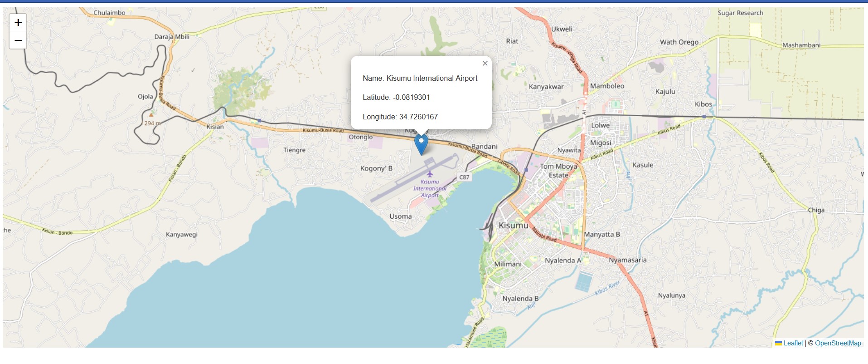Click the brown peak triangle near 1294 m
Image resolution: width=868 pixels, height=364 pixels.
(x=151, y=115)
